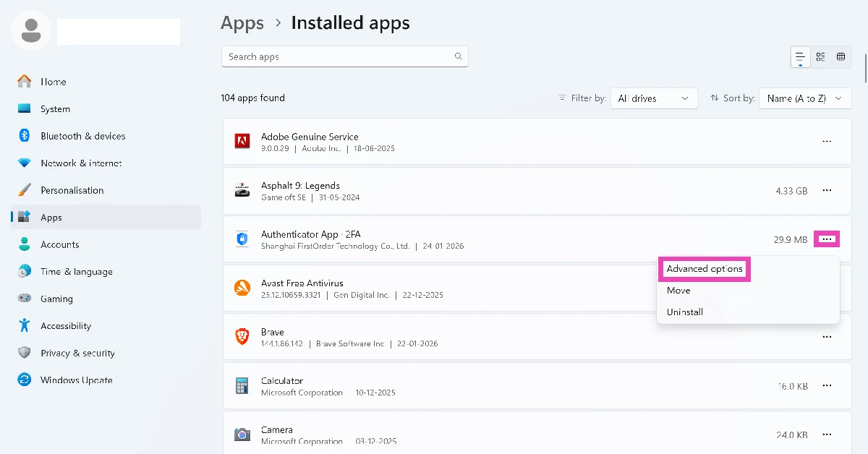Switch to table view of installed apps
The height and width of the screenshot is (454, 868).
841,56
